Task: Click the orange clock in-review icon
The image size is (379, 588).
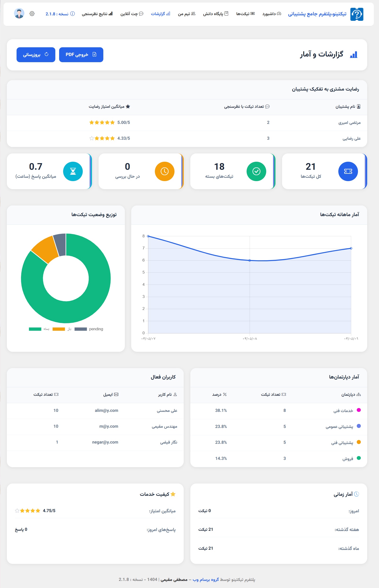Action: coord(164,171)
